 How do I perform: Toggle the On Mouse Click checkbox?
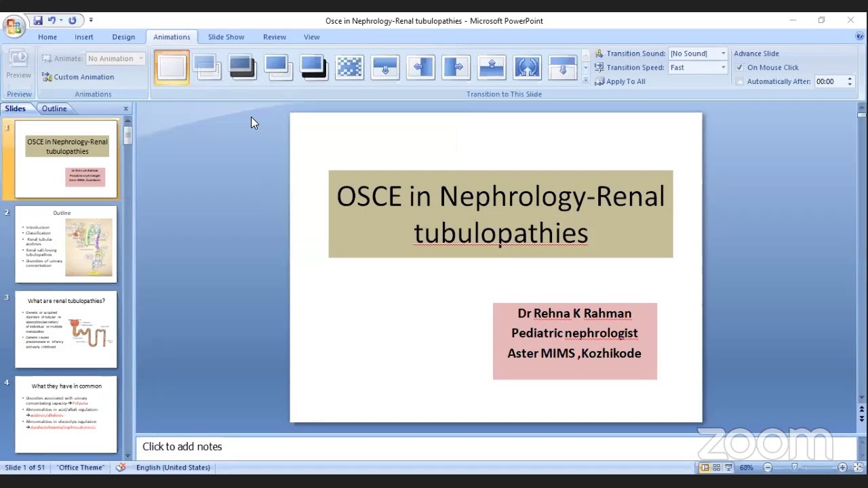pyautogui.click(x=740, y=68)
